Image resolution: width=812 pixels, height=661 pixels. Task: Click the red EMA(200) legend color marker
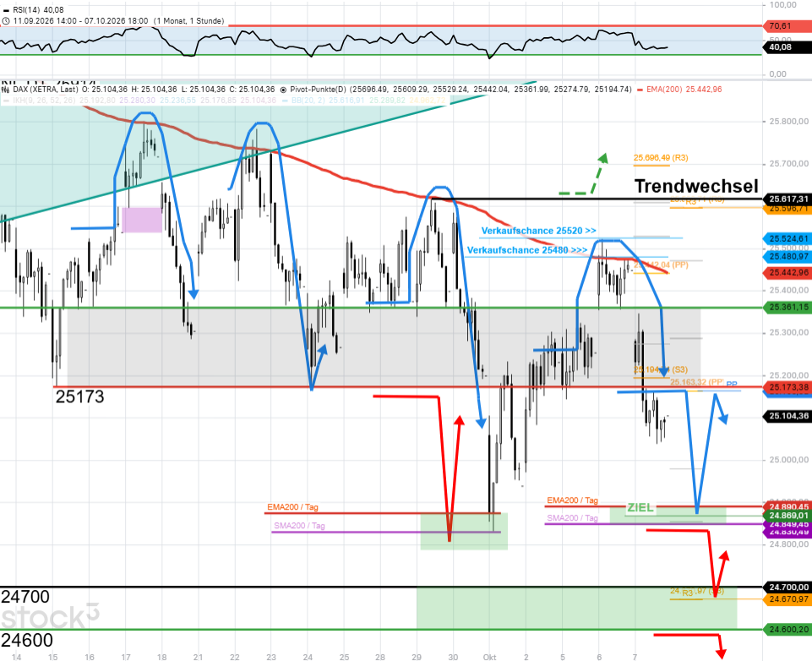(x=640, y=90)
